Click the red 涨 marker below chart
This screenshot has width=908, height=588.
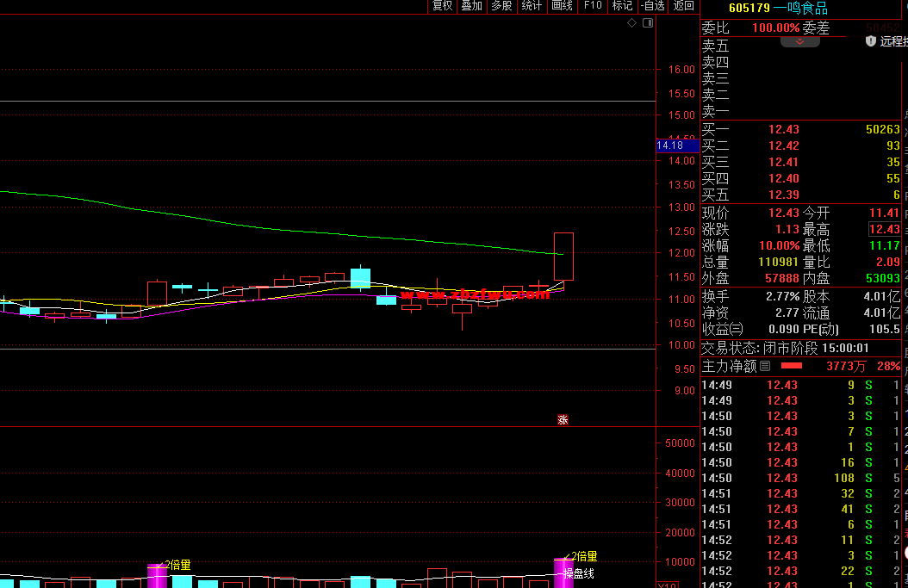pyautogui.click(x=563, y=420)
